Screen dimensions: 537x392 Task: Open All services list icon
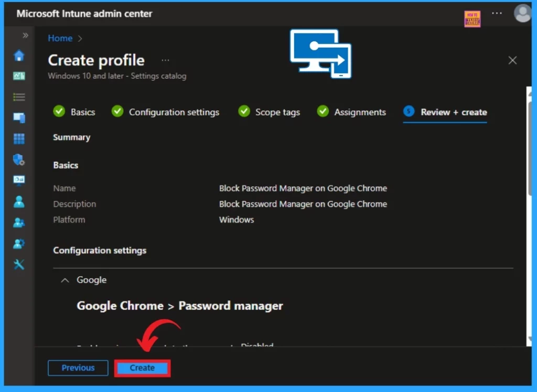pos(19,97)
